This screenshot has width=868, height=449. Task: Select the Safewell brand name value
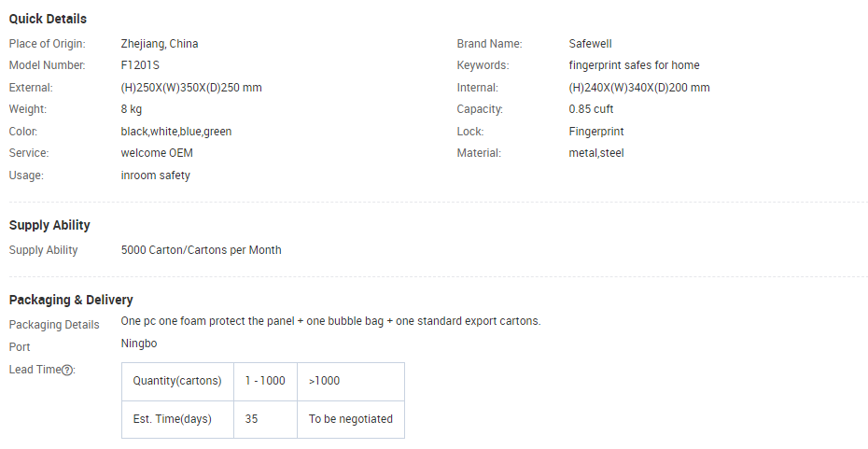pyautogui.click(x=590, y=44)
